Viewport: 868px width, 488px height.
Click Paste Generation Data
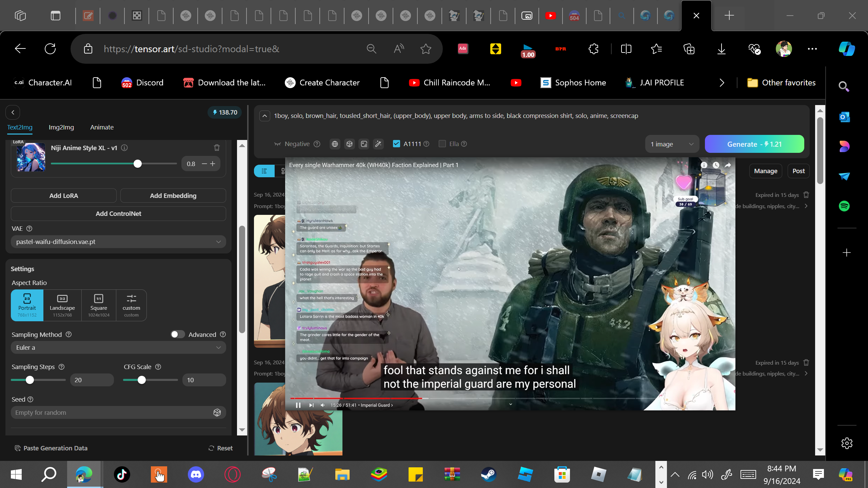tap(51, 448)
